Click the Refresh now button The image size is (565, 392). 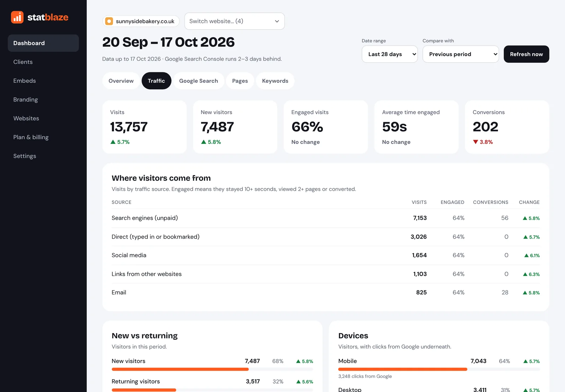[526, 54]
